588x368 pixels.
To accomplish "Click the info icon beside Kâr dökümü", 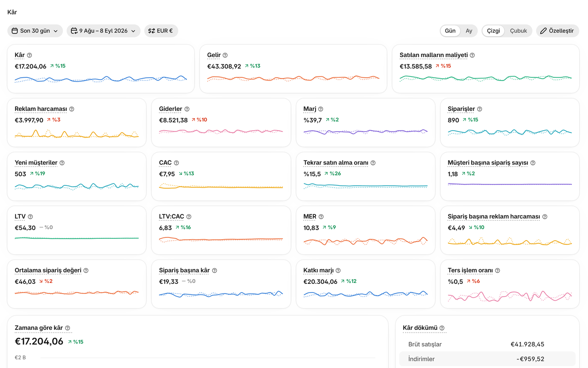I will (x=442, y=328).
